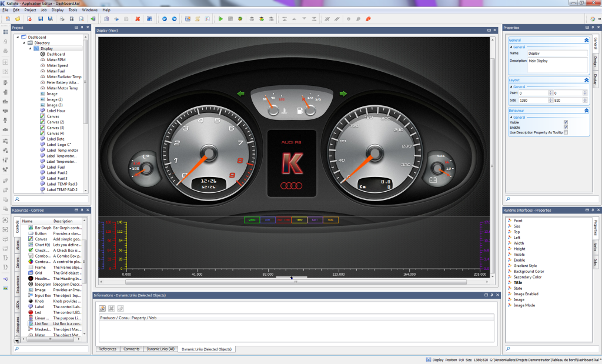602x364 pixels.
Task: Select the Background Color runtime property
Action: pyautogui.click(x=529, y=272)
